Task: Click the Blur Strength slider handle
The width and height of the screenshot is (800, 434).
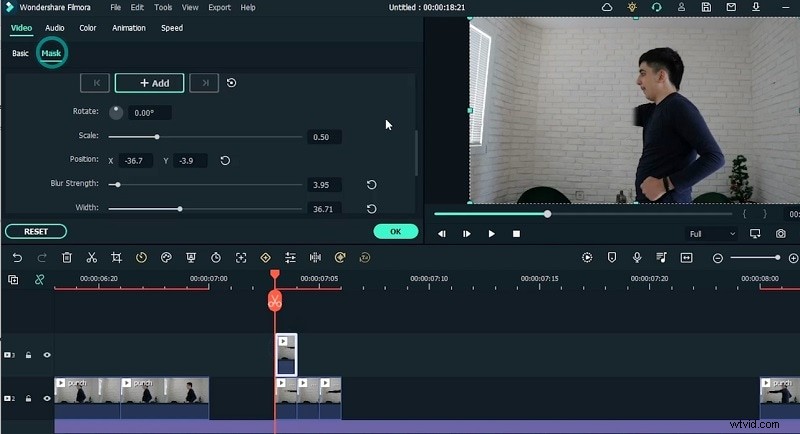Action: click(x=117, y=185)
